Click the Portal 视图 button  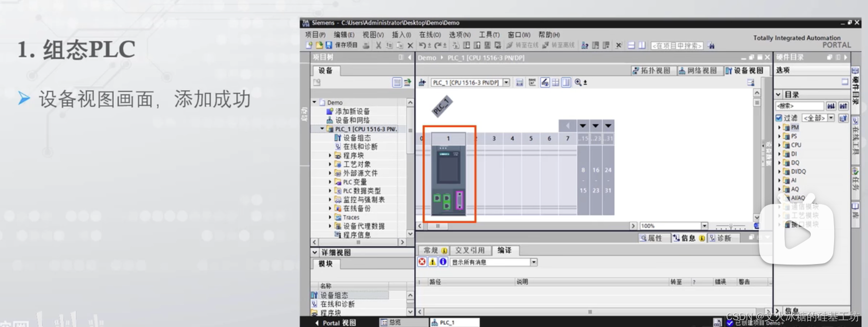coord(336,323)
